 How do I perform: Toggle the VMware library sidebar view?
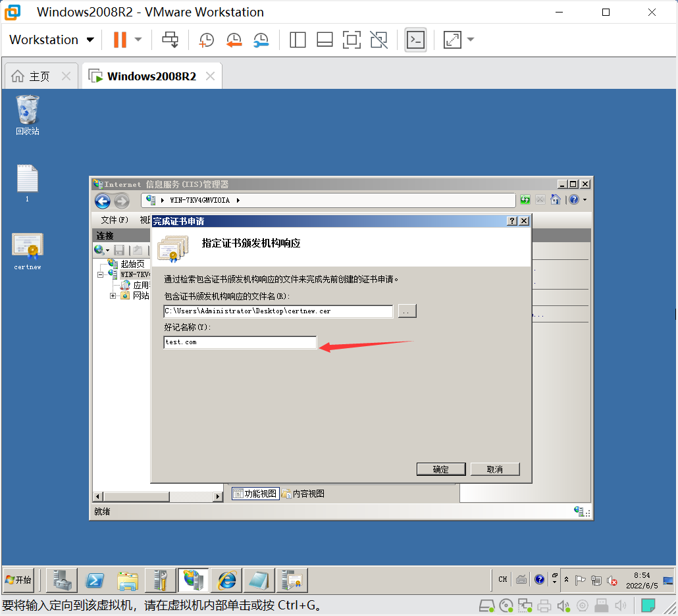298,39
